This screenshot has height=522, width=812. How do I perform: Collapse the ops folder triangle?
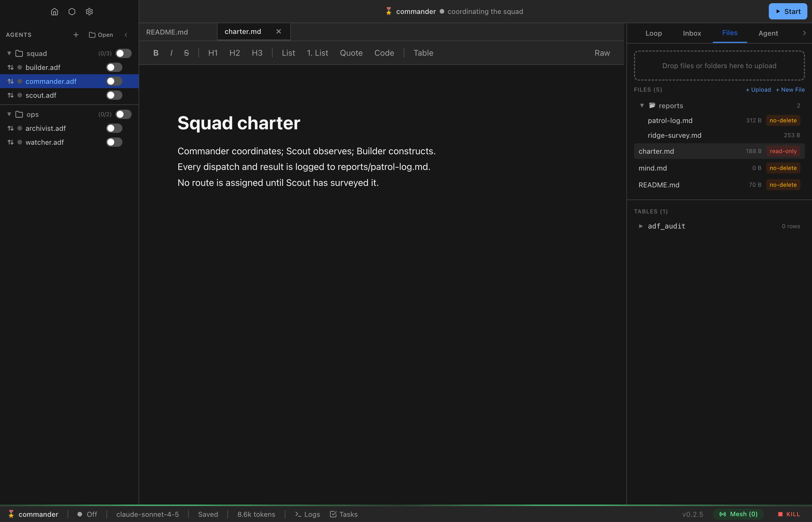(x=9, y=115)
